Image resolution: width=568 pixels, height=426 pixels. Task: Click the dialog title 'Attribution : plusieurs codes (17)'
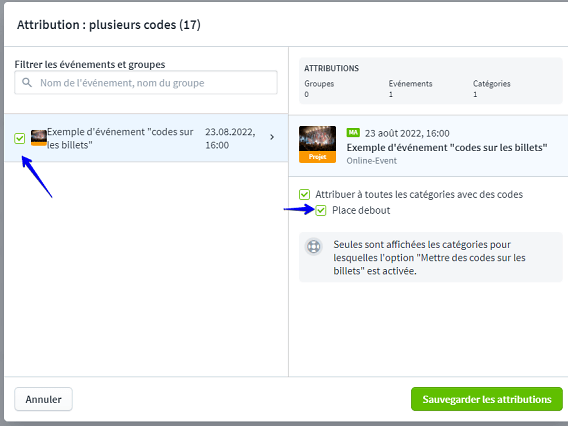[109, 25]
